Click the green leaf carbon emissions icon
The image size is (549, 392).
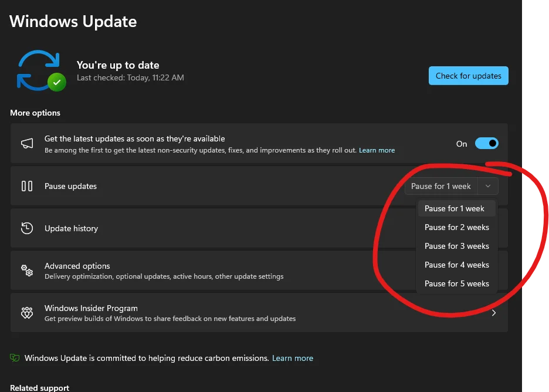(14, 357)
